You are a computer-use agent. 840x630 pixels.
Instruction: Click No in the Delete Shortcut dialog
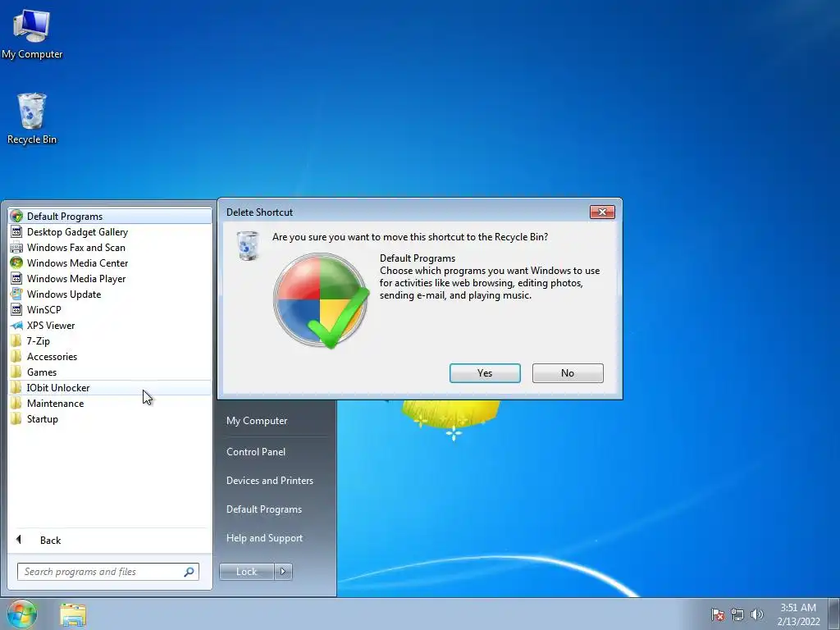[568, 373]
